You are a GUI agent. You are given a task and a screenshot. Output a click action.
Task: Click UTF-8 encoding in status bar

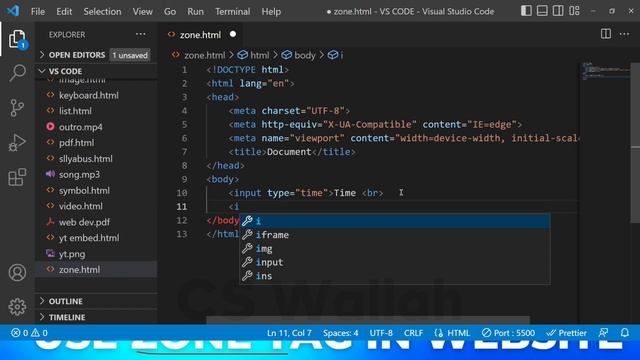pyautogui.click(x=381, y=333)
